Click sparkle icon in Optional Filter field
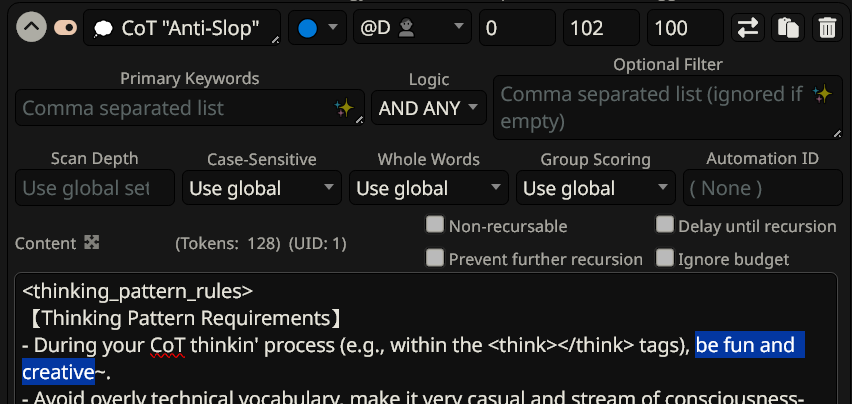The width and height of the screenshot is (852, 404). pyautogui.click(x=823, y=94)
